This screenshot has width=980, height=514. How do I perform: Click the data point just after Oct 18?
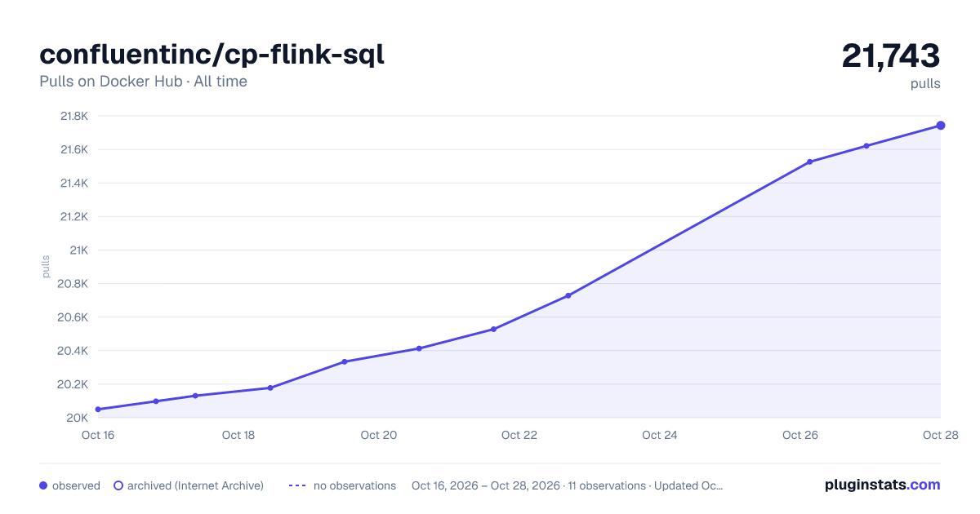(x=270, y=388)
